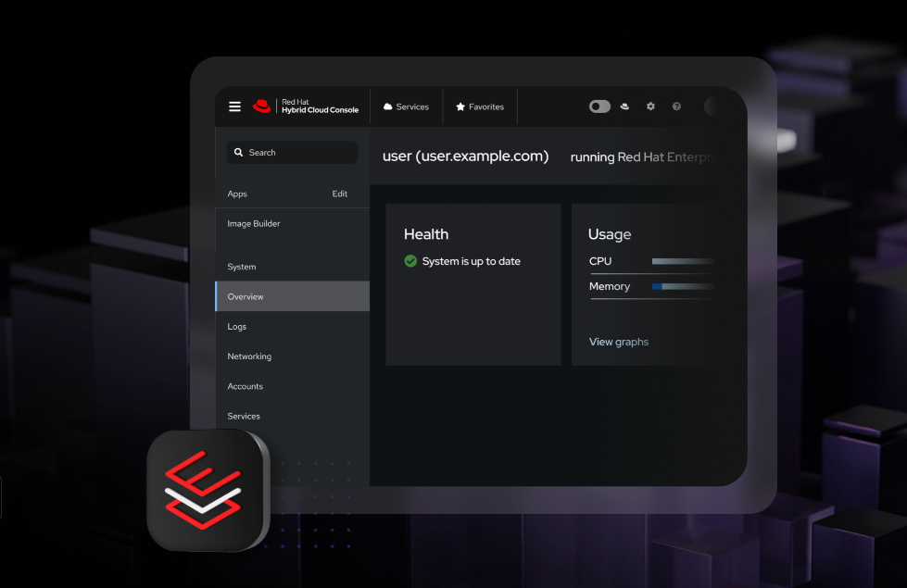The height and width of the screenshot is (588, 907).
Task: Open settings via the gear icon
Action: point(650,106)
